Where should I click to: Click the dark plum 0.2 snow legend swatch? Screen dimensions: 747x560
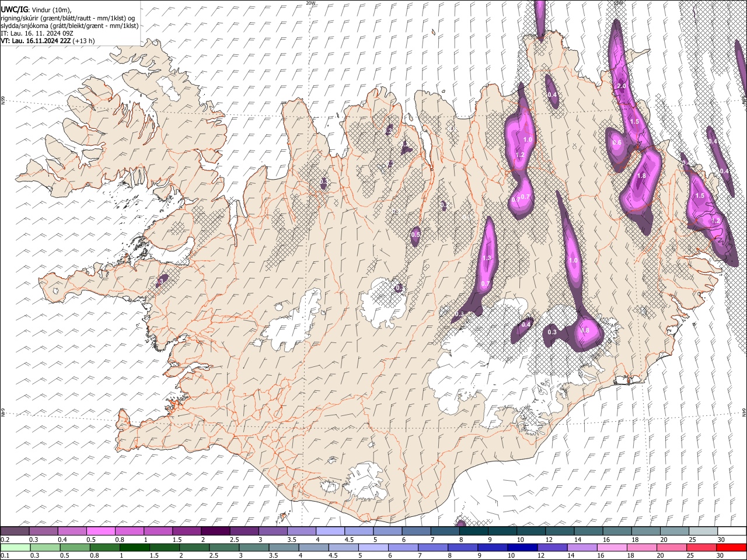(15, 531)
